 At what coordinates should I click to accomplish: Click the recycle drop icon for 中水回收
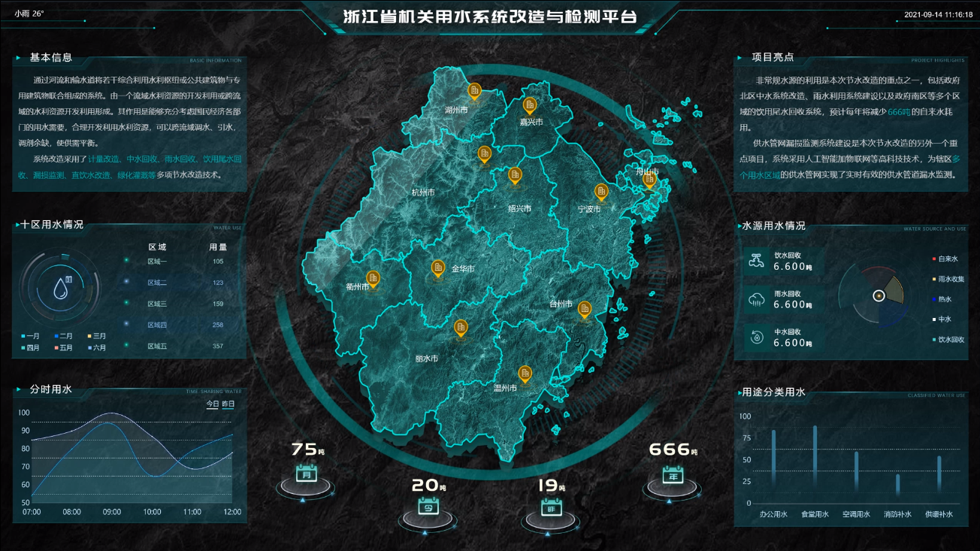756,338
